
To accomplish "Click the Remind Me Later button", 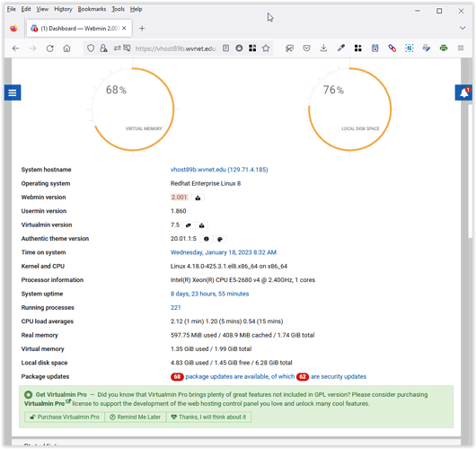I will pyautogui.click(x=136, y=418).
